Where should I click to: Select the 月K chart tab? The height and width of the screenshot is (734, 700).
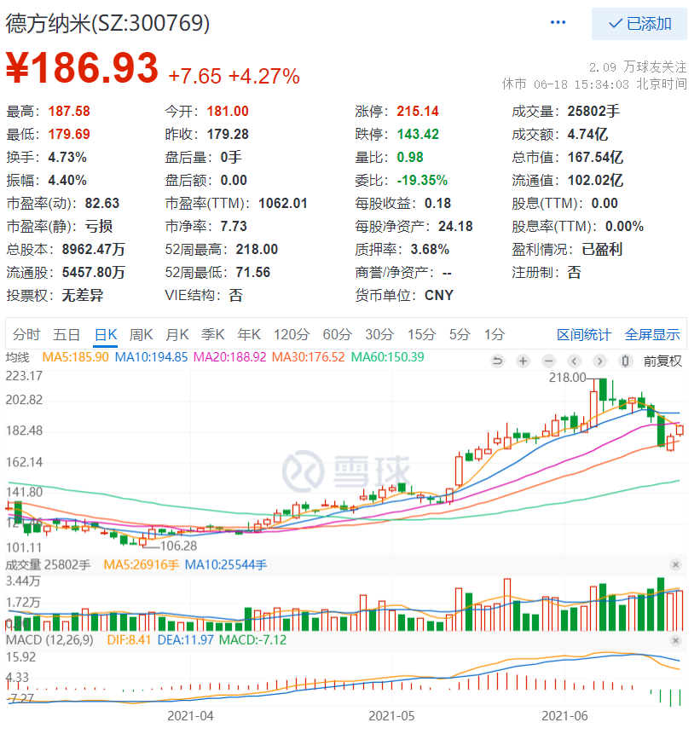[x=177, y=334]
